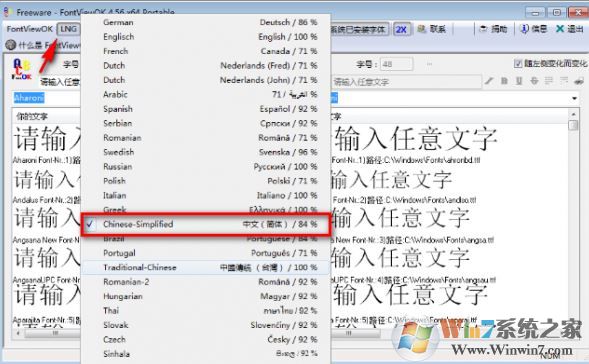589x364 pixels.
Task: Toggle bold B icon in right pane
Action: pyautogui.click(x=504, y=81)
